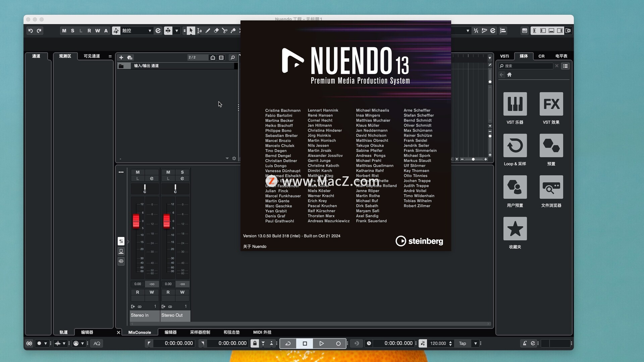The image size is (644, 362).
Task: Expand track list bottom options arrow
Action: click(x=227, y=158)
